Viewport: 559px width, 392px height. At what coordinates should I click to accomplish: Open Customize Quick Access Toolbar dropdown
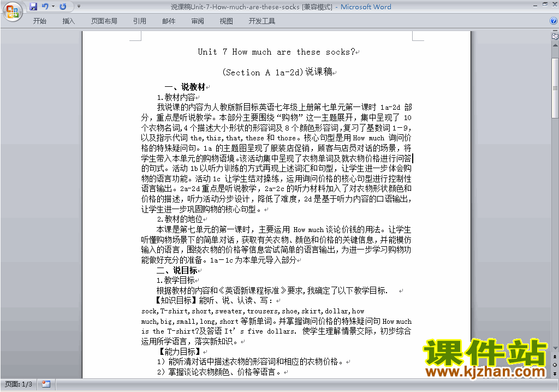click(x=79, y=7)
